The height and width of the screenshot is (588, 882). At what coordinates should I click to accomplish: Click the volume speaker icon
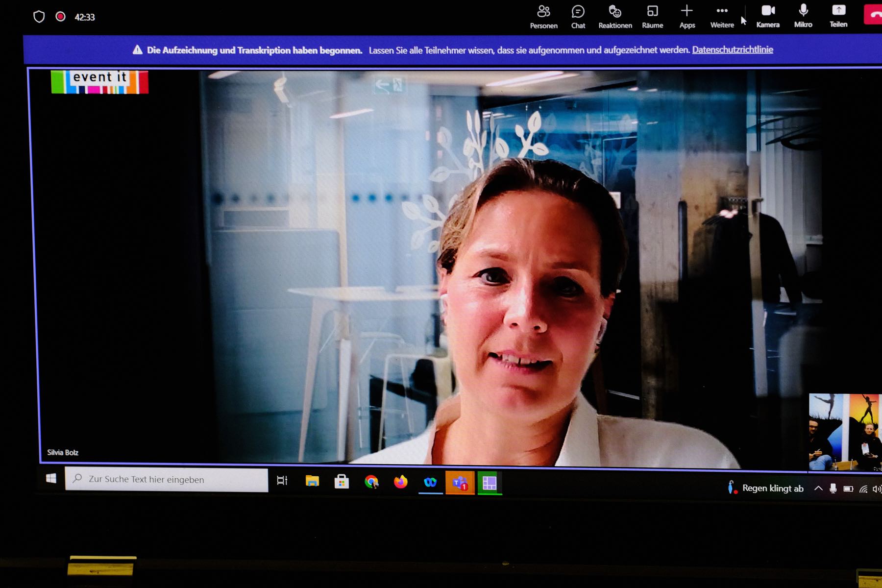[877, 489]
